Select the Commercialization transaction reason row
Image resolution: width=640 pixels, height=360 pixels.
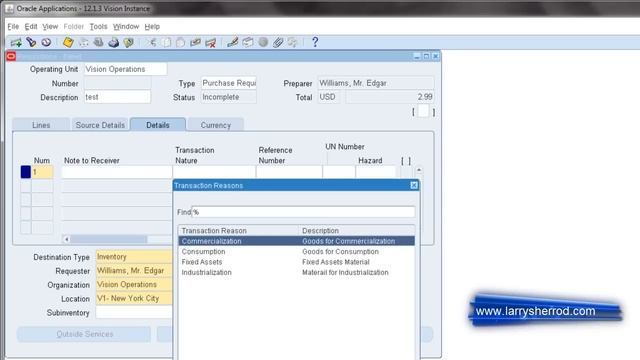click(296, 241)
